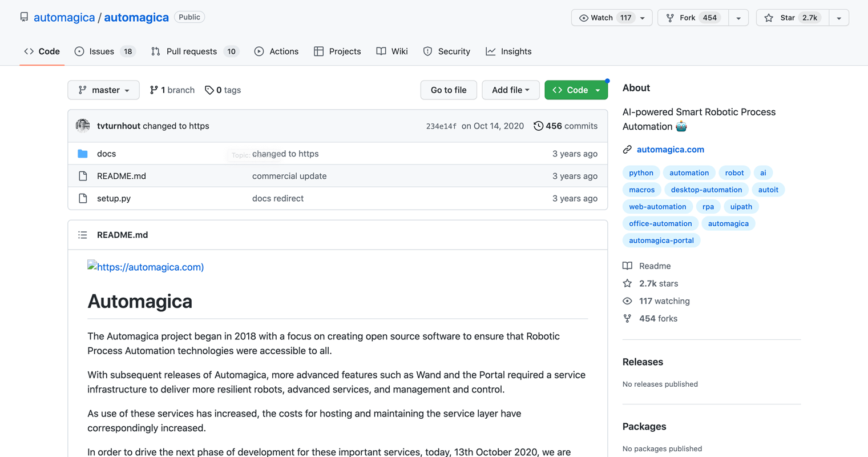Open the Add file dropdown

[x=511, y=90]
